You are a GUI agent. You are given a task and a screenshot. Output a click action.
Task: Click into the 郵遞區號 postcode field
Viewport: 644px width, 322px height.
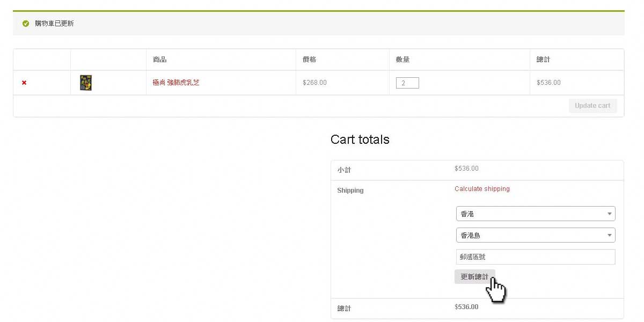[535, 257]
